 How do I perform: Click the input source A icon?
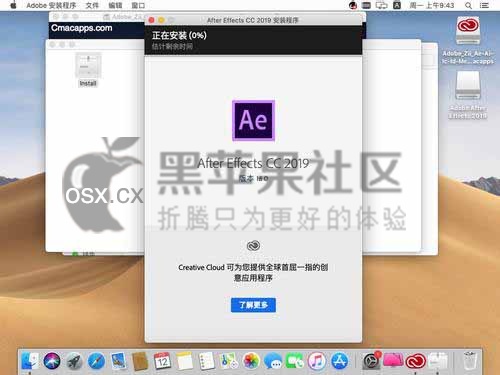click(x=397, y=5)
